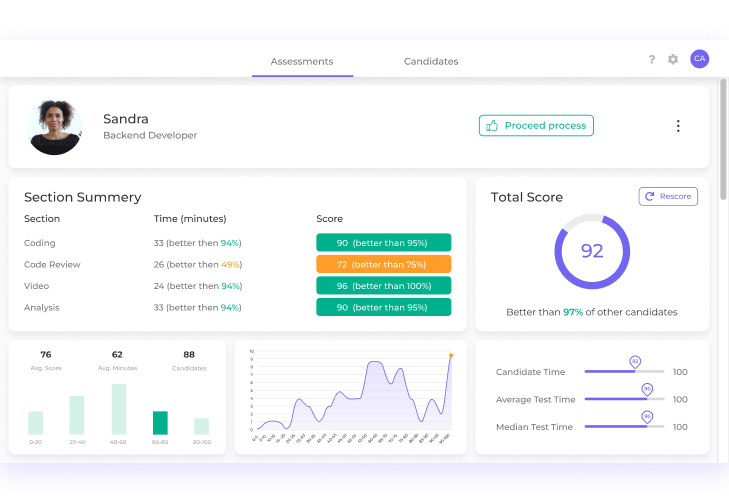729x503 pixels.
Task: Switch to the Assessments tab
Action: coord(302,61)
